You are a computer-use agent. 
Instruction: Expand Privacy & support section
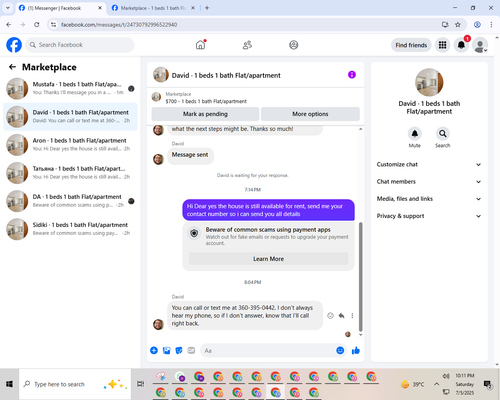[429, 216]
